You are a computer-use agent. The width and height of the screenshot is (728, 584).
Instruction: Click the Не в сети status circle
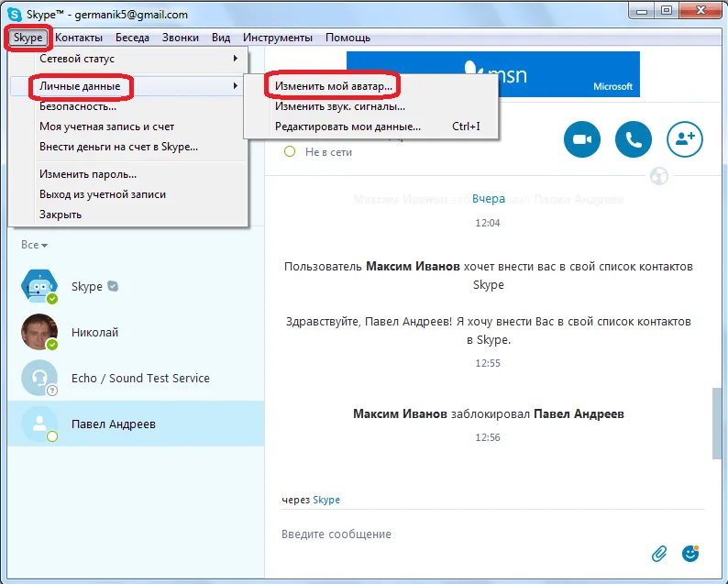pos(290,152)
